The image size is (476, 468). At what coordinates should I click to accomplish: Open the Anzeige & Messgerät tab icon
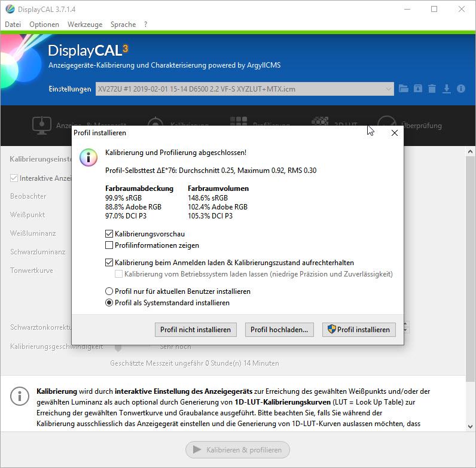click(42, 125)
